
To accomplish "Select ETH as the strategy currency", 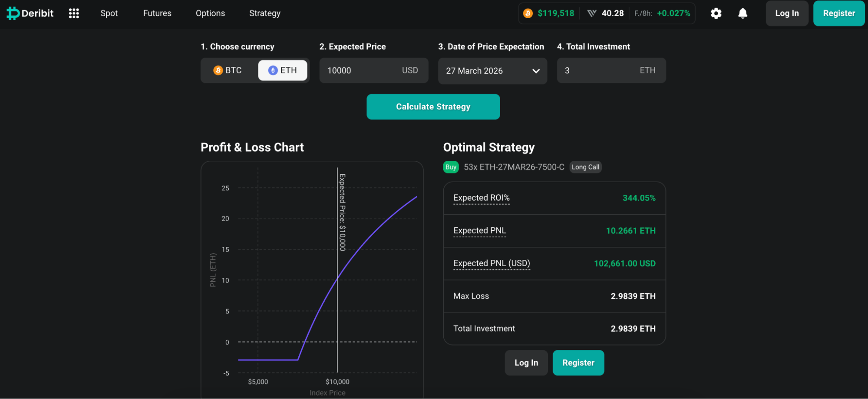I will [x=283, y=70].
